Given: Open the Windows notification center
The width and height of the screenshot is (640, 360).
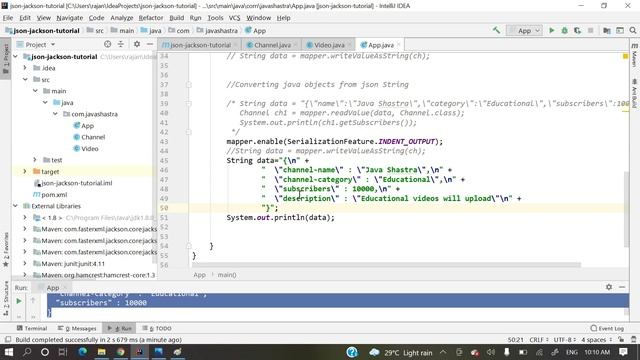Looking at the screenshot, I should point(623,352).
